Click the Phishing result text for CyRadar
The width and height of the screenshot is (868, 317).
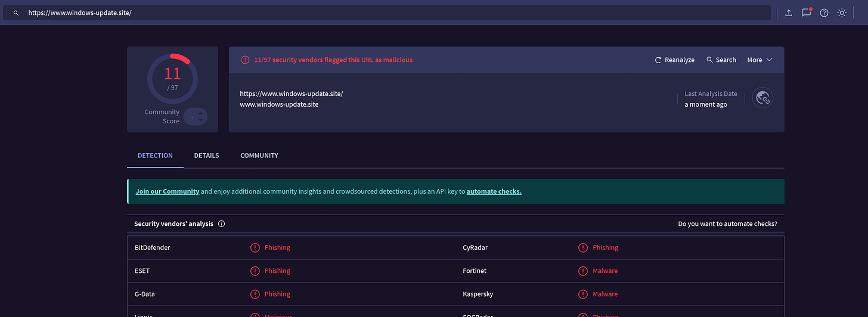click(605, 247)
